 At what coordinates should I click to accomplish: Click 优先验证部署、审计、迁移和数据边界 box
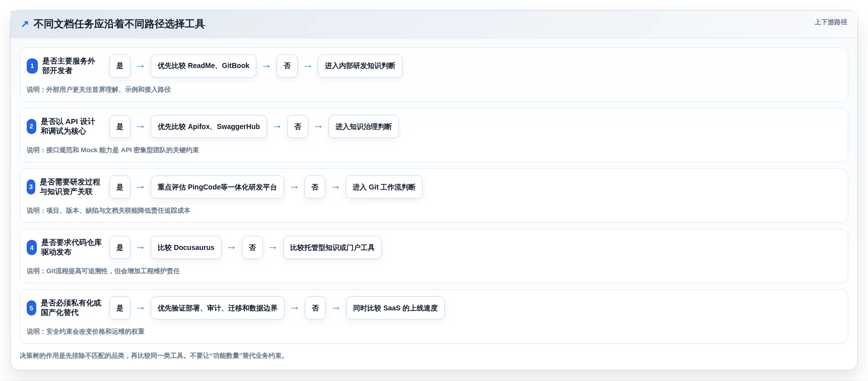tap(218, 308)
